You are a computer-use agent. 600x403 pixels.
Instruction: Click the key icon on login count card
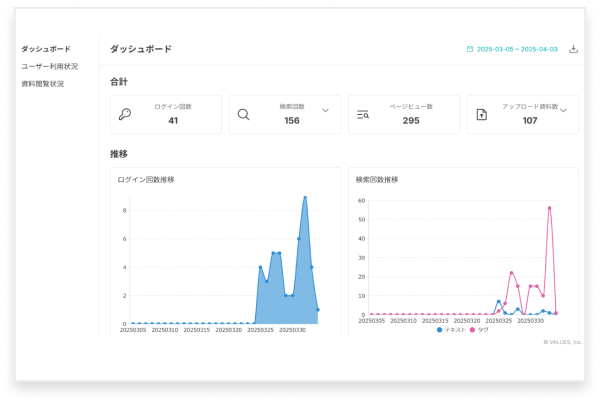(x=125, y=114)
